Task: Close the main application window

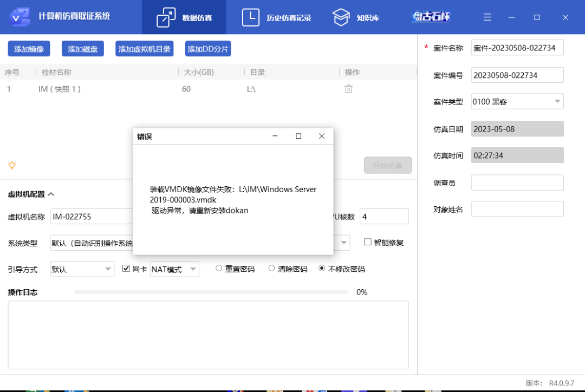Action: [565, 17]
